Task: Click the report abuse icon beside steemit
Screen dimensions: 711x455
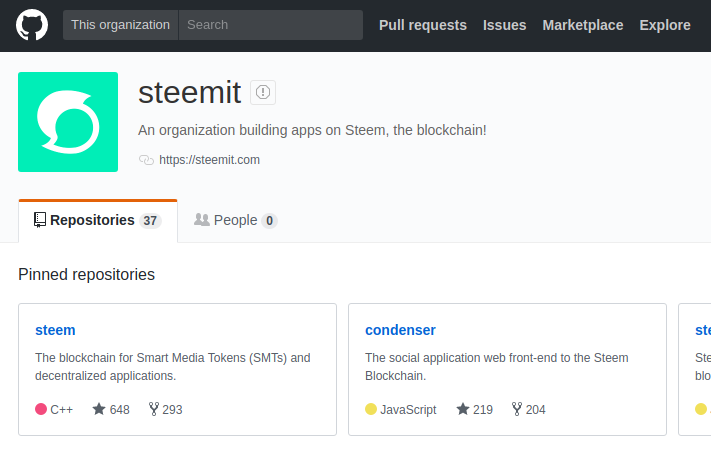Action: click(x=263, y=93)
